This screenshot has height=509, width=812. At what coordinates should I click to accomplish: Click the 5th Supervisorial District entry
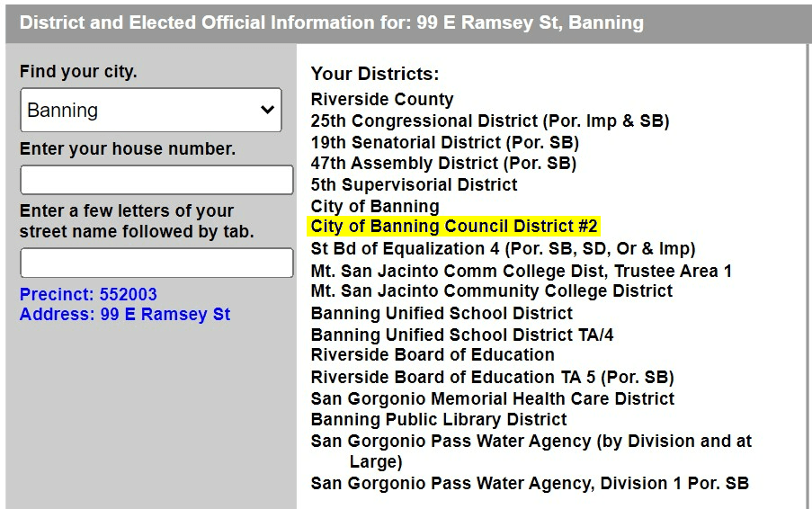(414, 184)
